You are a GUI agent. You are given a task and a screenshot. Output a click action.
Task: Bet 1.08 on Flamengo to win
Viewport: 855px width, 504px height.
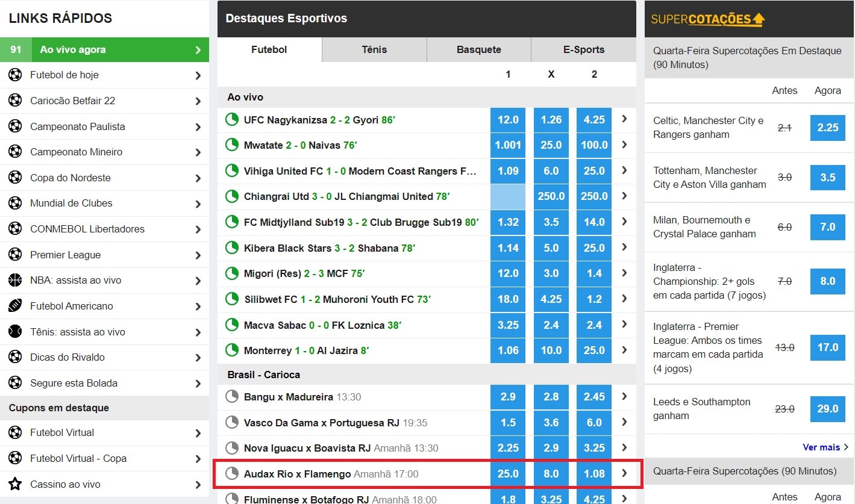coord(594,474)
